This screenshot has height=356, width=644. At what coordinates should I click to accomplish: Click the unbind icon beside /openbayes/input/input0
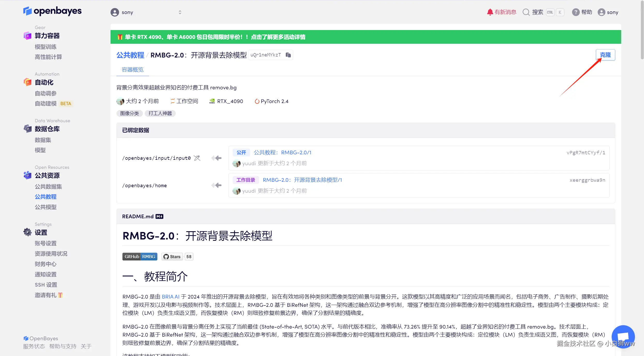click(197, 158)
